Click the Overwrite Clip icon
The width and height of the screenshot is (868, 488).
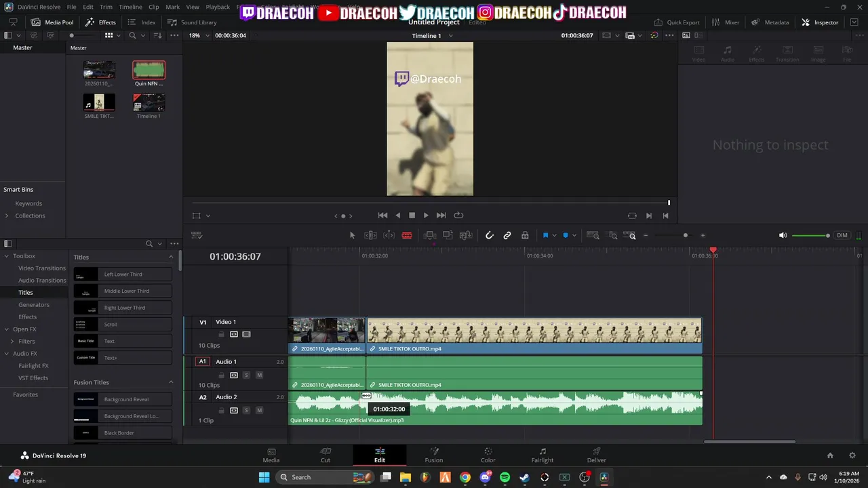point(448,235)
